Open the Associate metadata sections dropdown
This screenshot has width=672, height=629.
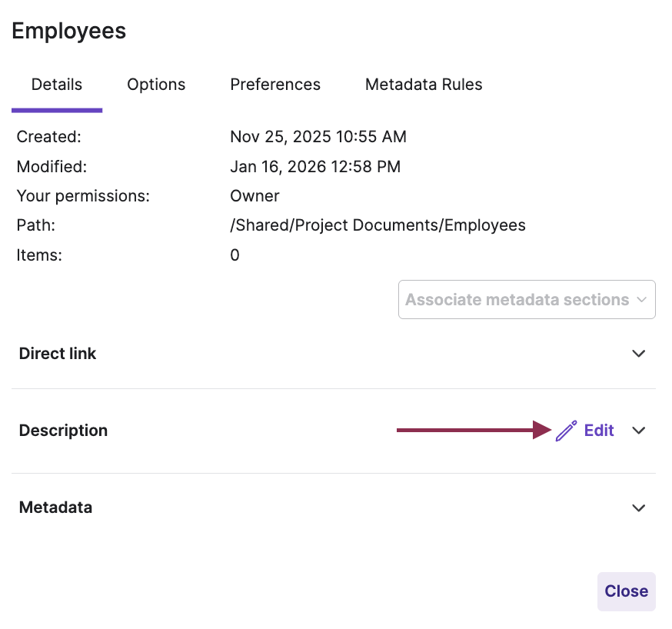[x=526, y=299]
